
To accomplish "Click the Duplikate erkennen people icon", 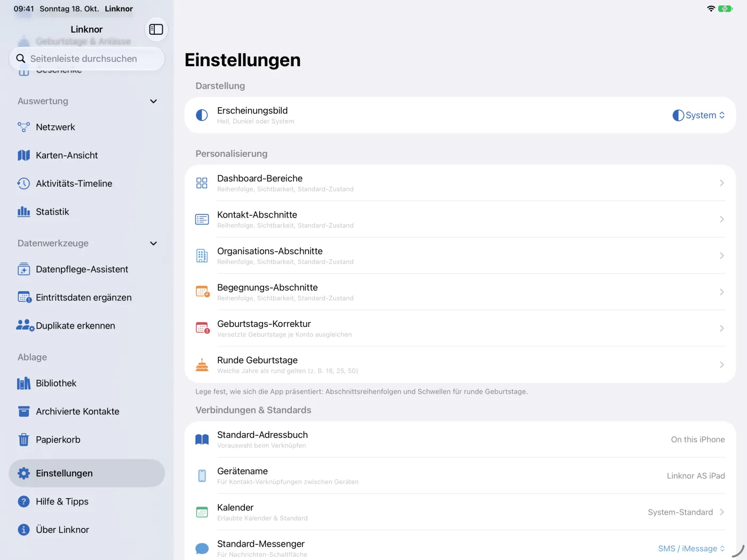I will pos(25,326).
